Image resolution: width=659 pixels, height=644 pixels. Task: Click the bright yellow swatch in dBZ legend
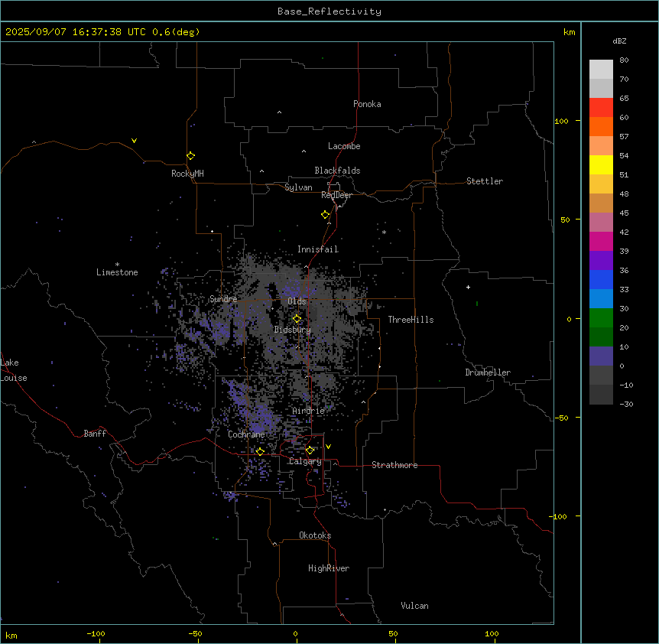click(x=601, y=164)
